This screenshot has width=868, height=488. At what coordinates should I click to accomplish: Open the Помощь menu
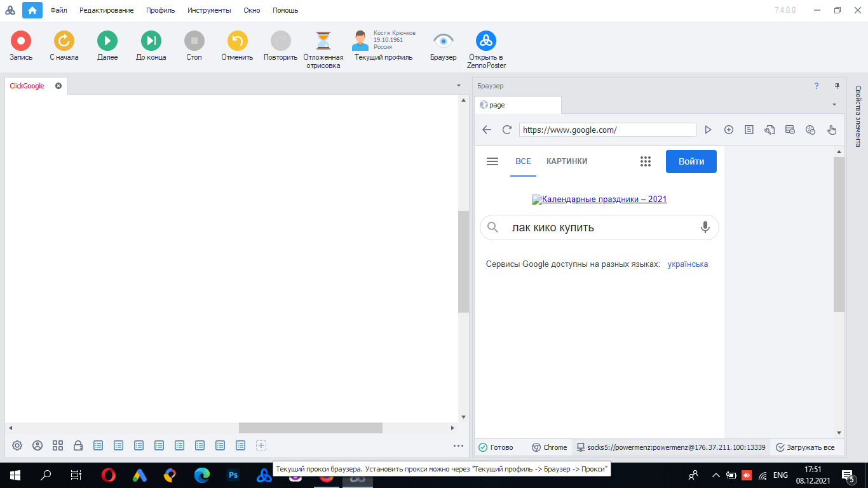[x=285, y=10]
